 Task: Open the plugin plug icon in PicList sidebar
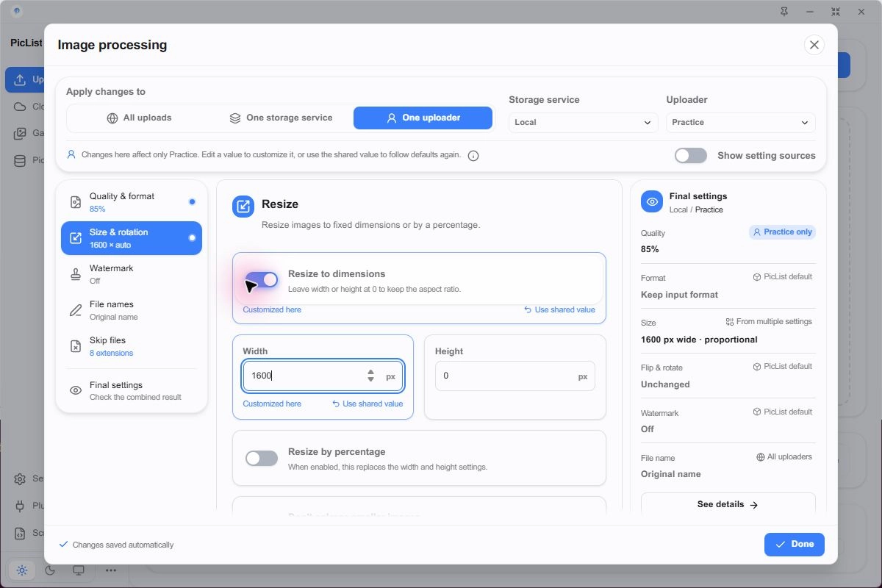pyautogui.click(x=20, y=506)
